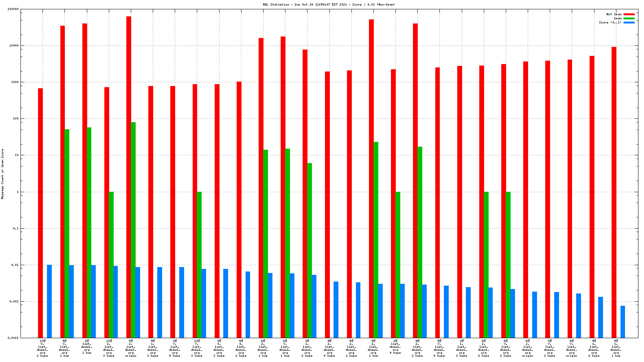Click the rightmost blue score bar
The height and width of the screenshot is (362, 644).
pos(622,322)
